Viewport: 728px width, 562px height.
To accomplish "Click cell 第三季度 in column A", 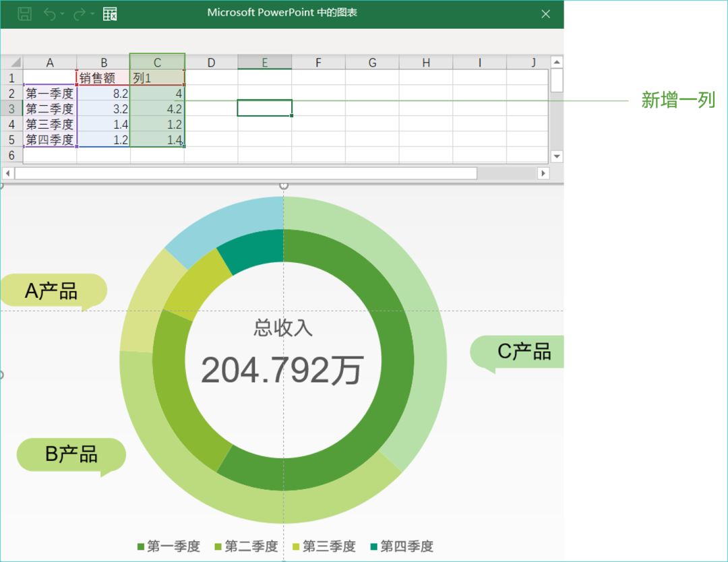I will [x=50, y=124].
